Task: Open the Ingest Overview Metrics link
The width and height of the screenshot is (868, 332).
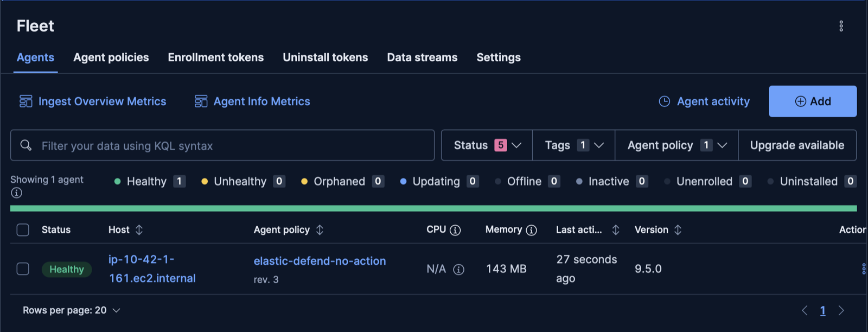Action: pos(102,101)
